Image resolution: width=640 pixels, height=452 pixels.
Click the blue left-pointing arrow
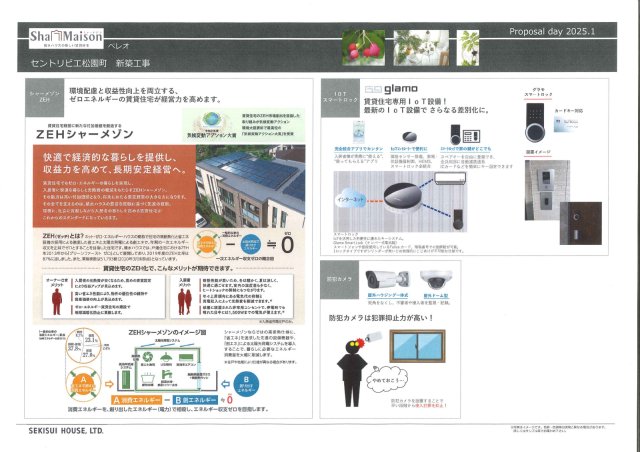click(x=225, y=384)
